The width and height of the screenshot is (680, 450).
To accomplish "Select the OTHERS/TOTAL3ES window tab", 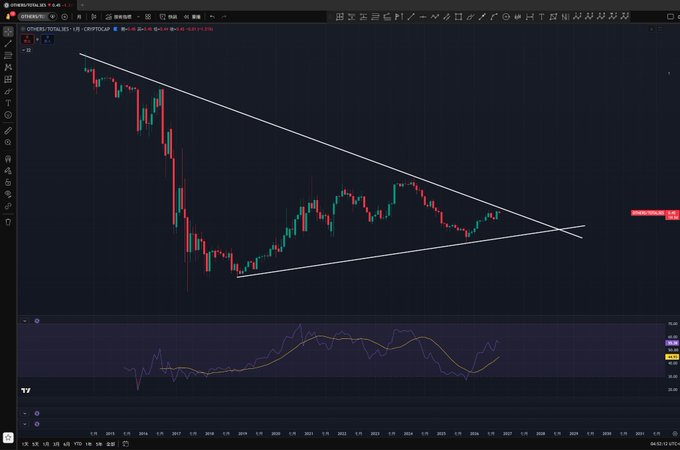I will (x=37, y=5).
